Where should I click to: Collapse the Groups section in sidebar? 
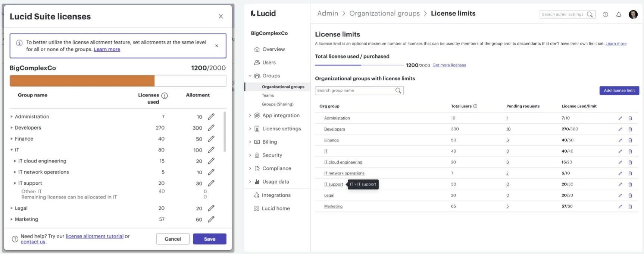click(250, 76)
